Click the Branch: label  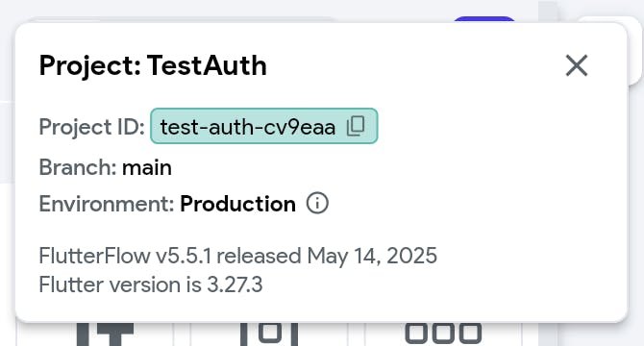(78, 168)
